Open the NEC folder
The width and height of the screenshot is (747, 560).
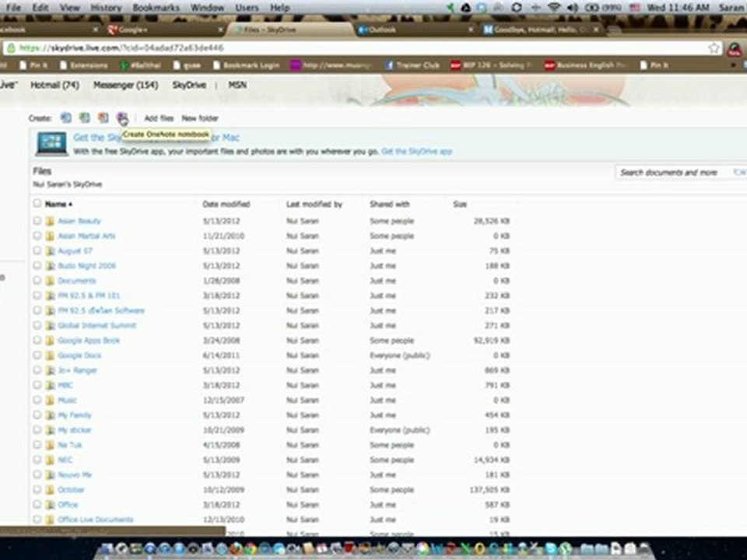point(65,460)
